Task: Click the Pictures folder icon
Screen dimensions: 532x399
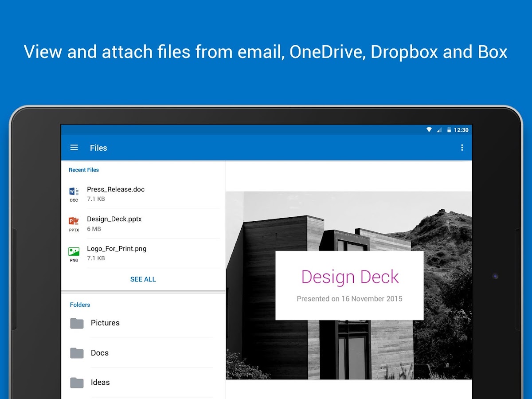Action: pyautogui.click(x=76, y=323)
